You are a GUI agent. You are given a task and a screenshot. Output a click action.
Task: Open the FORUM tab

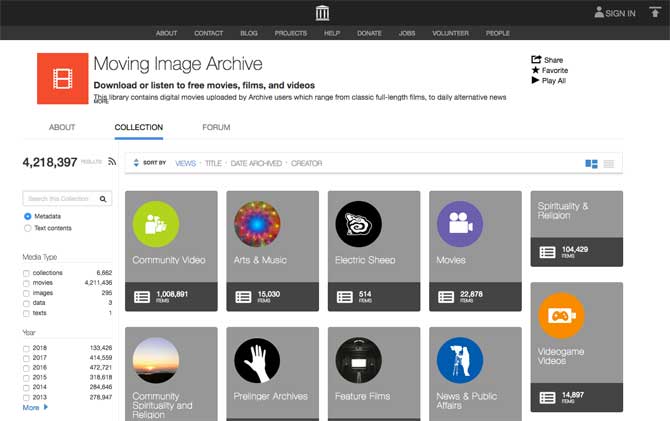(x=216, y=127)
